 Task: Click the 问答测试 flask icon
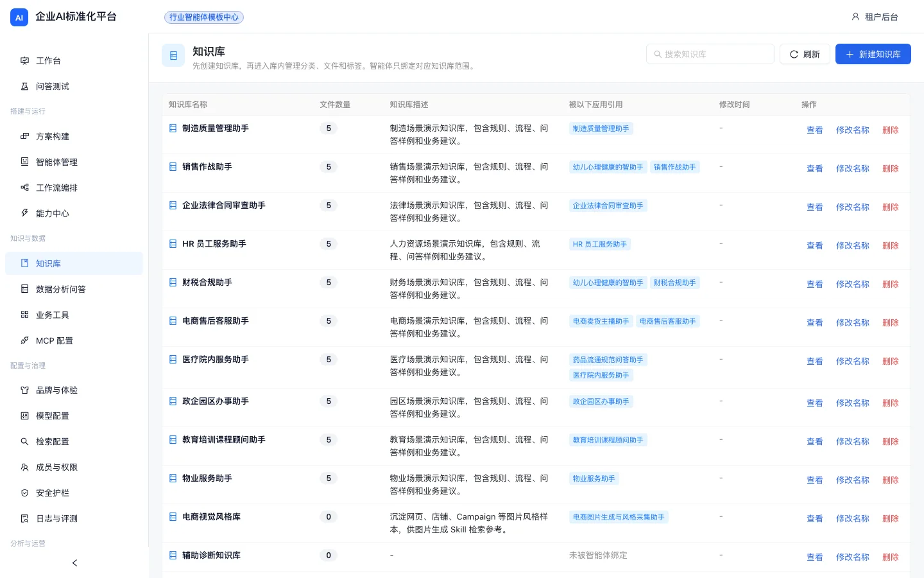pos(24,86)
